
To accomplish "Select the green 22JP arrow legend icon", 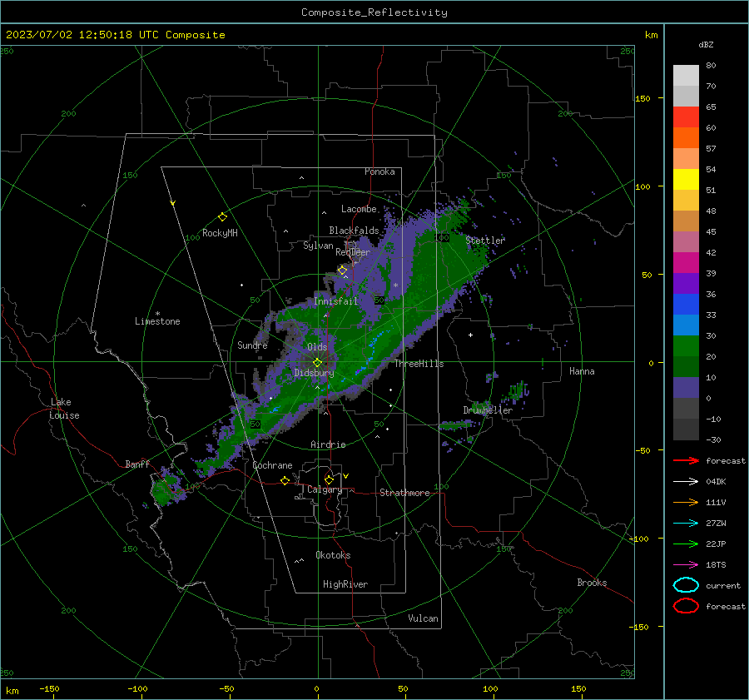I will point(686,544).
